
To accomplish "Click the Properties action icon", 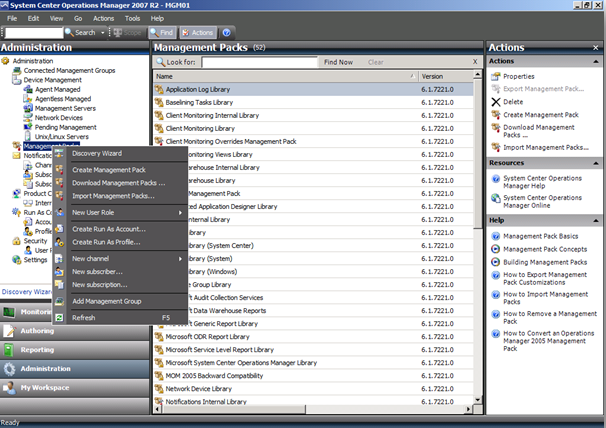I will (x=495, y=77).
